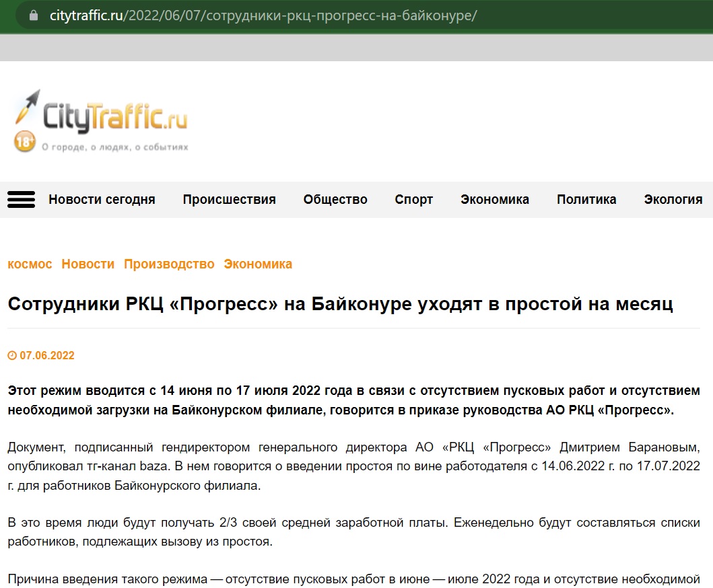Click the padlock icon in address bar
This screenshot has width=713, height=588.
[x=34, y=15]
